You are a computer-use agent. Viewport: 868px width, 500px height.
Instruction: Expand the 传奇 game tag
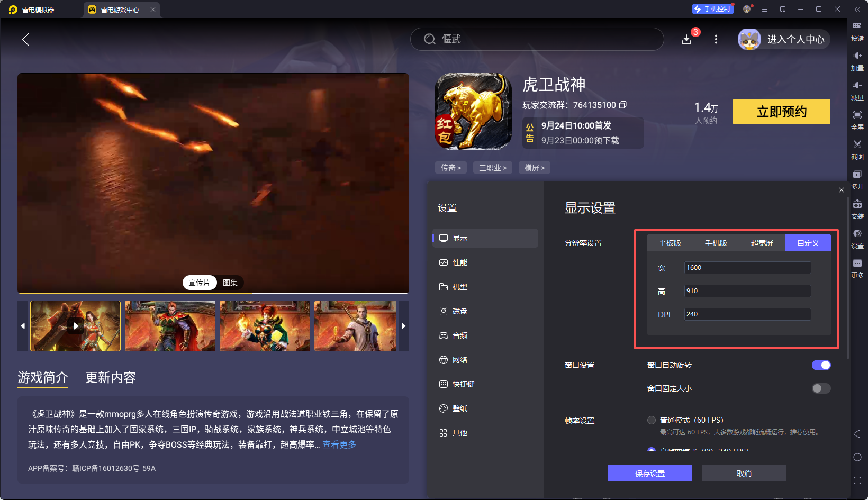(x=450, y=167)
